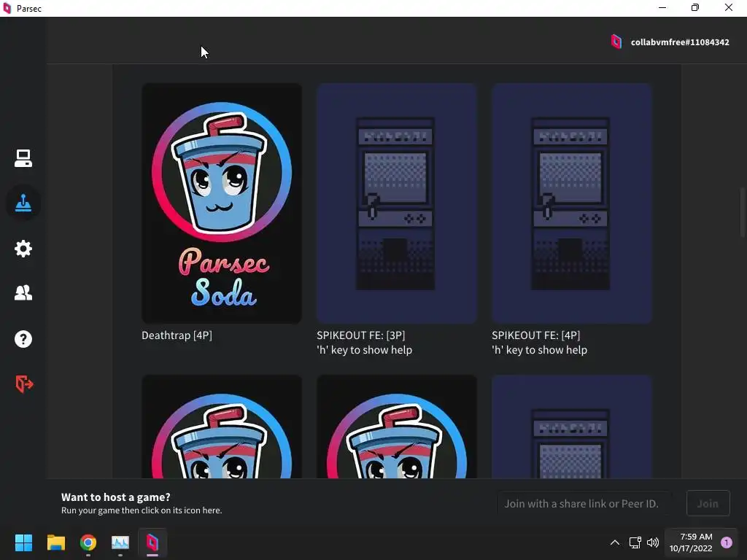Click the Join button
This screenshot has height=560, width=747.
tap(708, 503)
